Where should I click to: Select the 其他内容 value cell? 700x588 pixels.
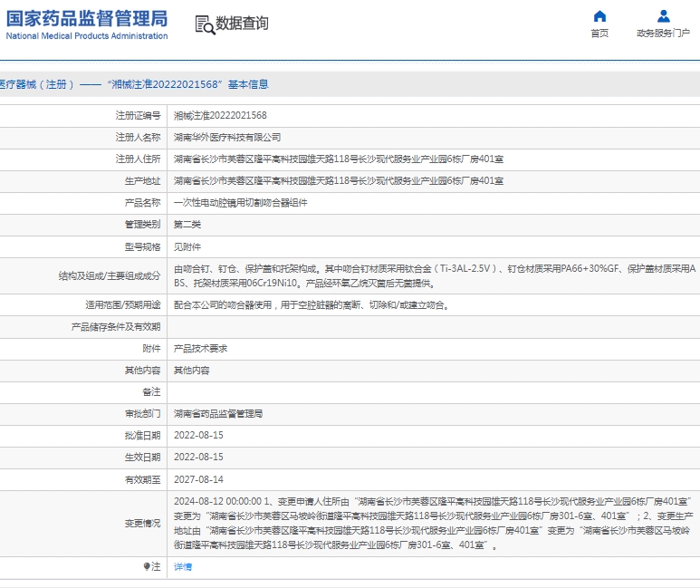point(191,371)
